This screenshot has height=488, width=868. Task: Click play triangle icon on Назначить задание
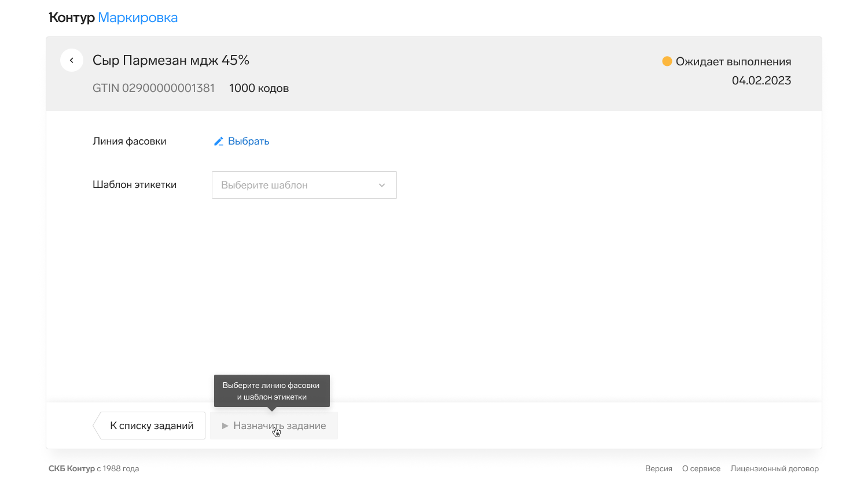tap(225, 426)
